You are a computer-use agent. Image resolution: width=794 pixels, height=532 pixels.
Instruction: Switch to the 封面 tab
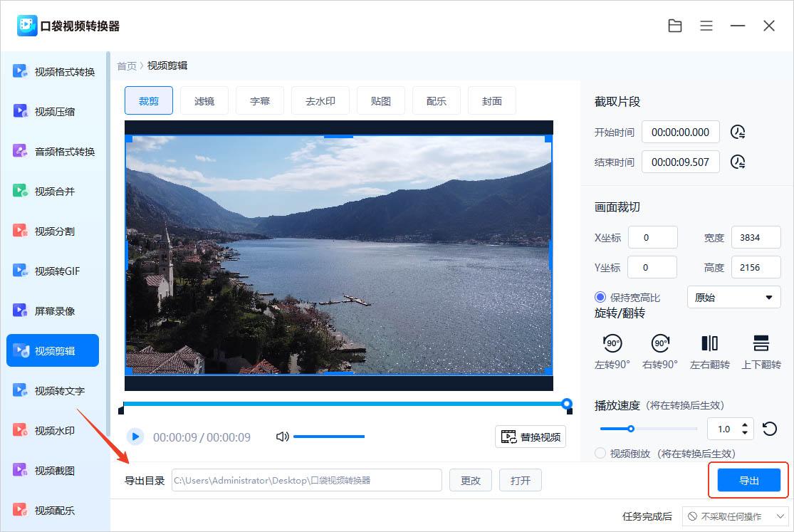492,101
